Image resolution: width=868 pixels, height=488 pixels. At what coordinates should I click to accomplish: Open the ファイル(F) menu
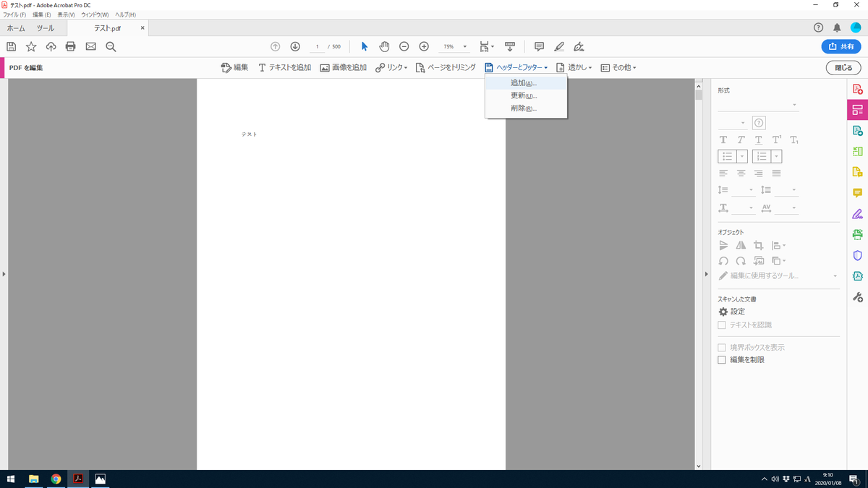point(14,14)
